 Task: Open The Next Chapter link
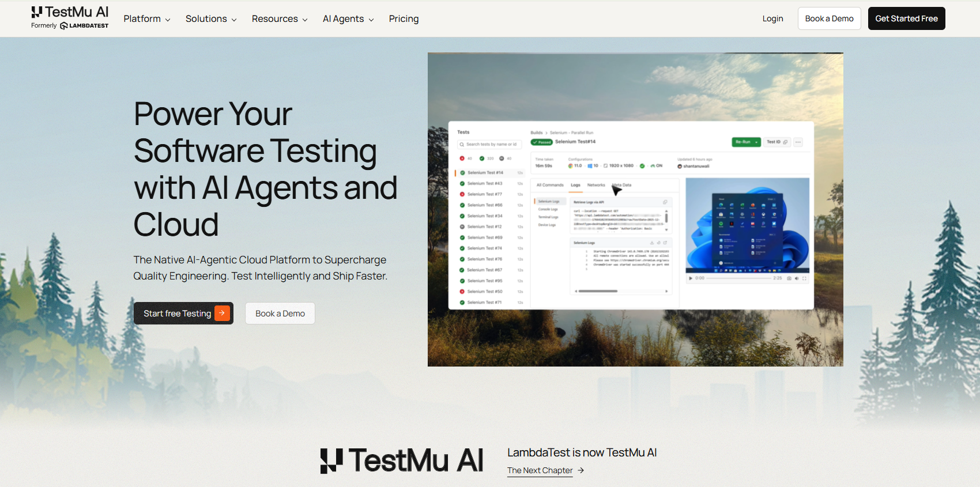(x=540, y=470)
